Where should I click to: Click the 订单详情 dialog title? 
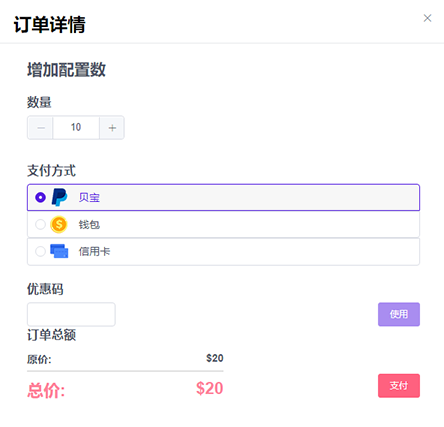49,24
